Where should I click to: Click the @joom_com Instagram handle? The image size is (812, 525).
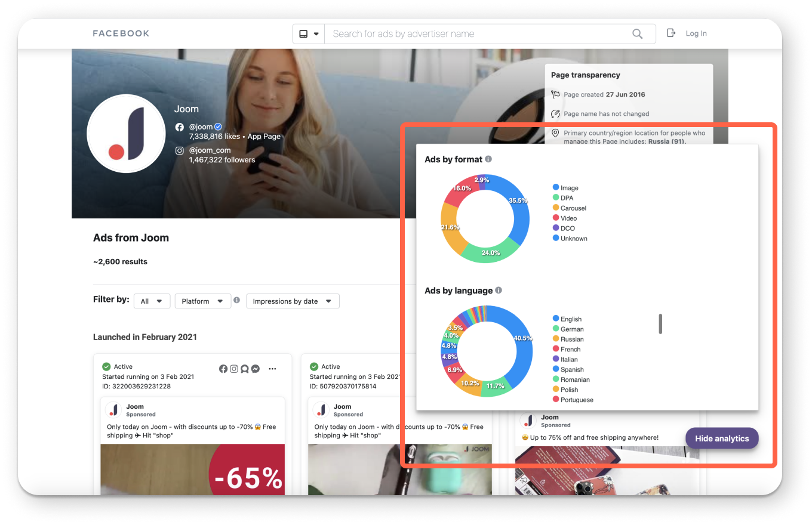(210, 150)
